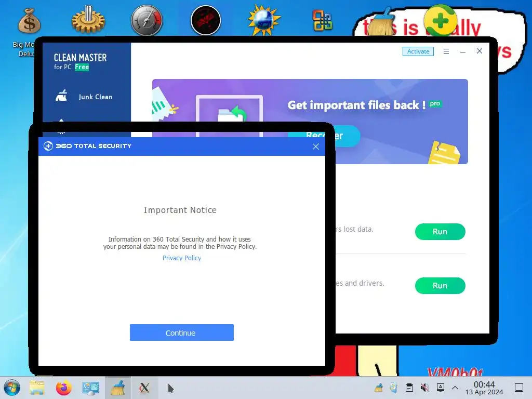Close the Clean Master window

tap(480, 51)
